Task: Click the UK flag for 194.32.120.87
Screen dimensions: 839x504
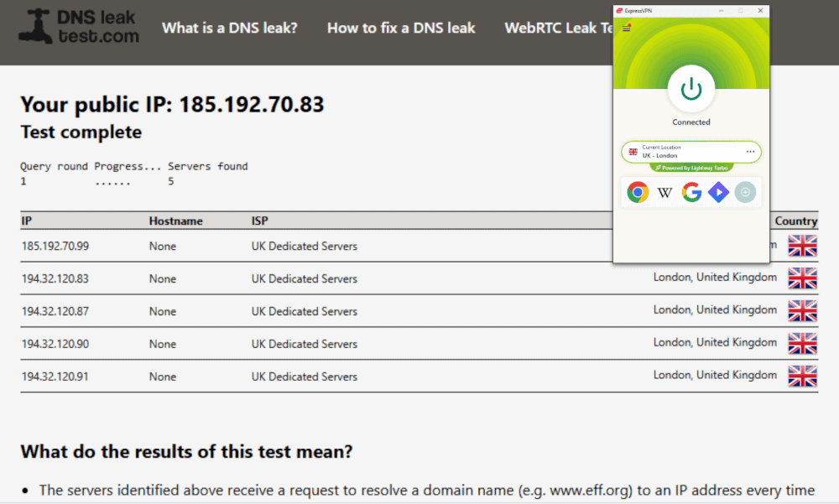Action: click(803, 311)
